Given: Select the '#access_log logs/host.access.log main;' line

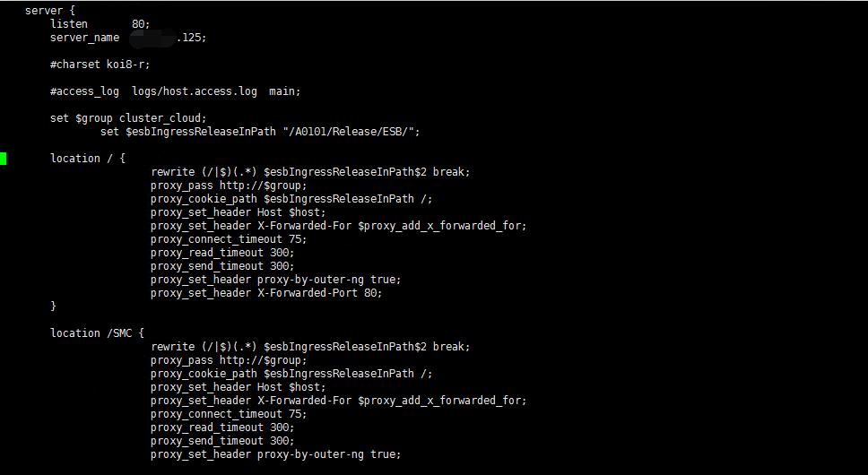Looking at the screenshot, I should (x=176, y=91).
